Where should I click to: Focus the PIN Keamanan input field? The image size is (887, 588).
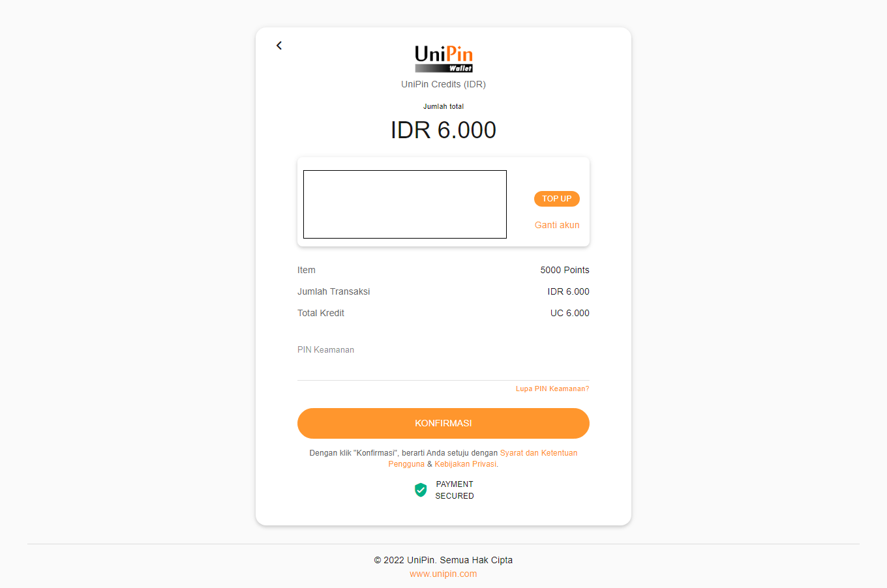443,368
